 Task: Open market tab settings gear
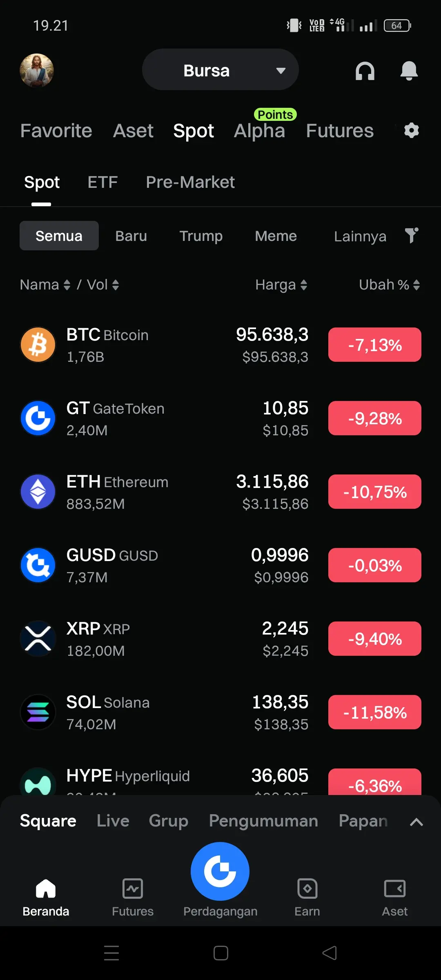click(x=411, y=131)
